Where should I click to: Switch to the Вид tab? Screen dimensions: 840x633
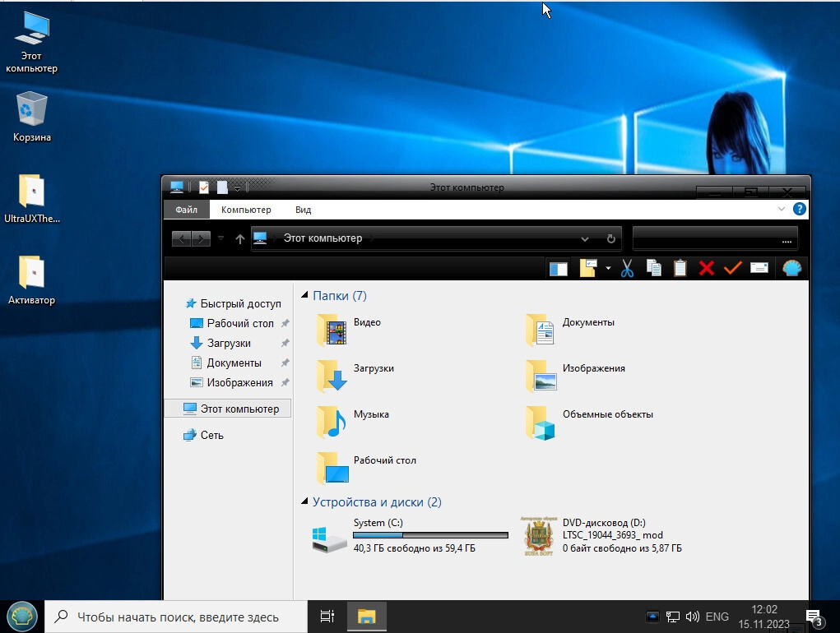303,210
